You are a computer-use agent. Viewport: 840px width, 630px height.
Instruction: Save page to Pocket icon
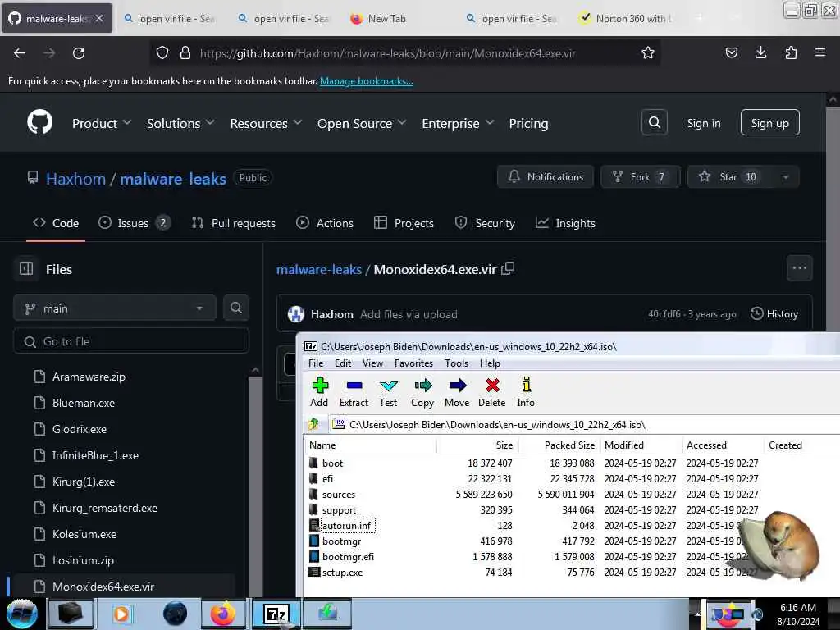(x=731, y=52)
